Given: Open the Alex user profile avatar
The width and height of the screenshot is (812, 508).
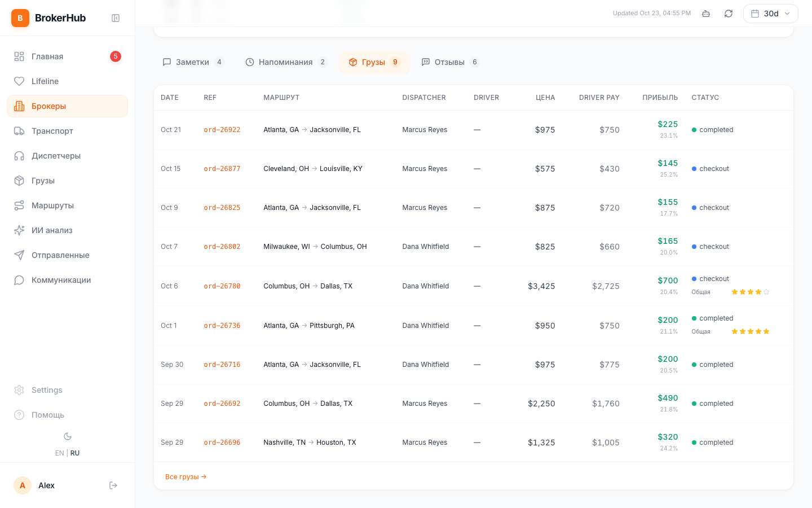Looking at the screenshot, I should coord(23,485).
